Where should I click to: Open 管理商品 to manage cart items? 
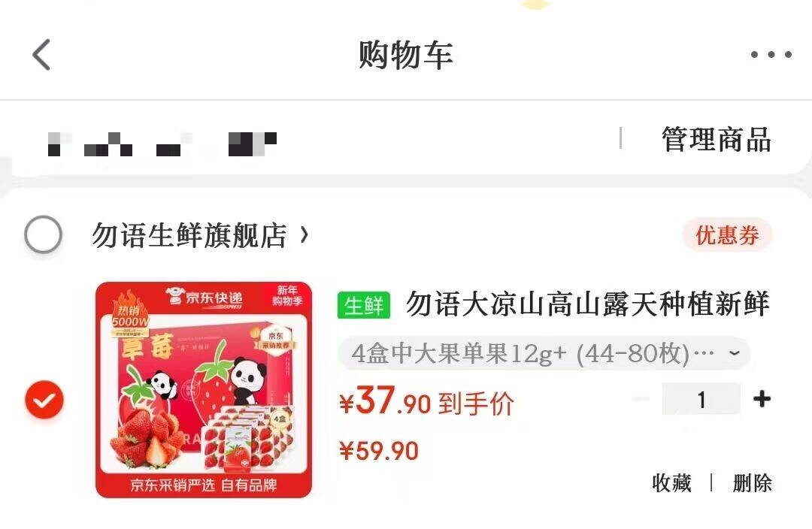(x=717, y=140)
